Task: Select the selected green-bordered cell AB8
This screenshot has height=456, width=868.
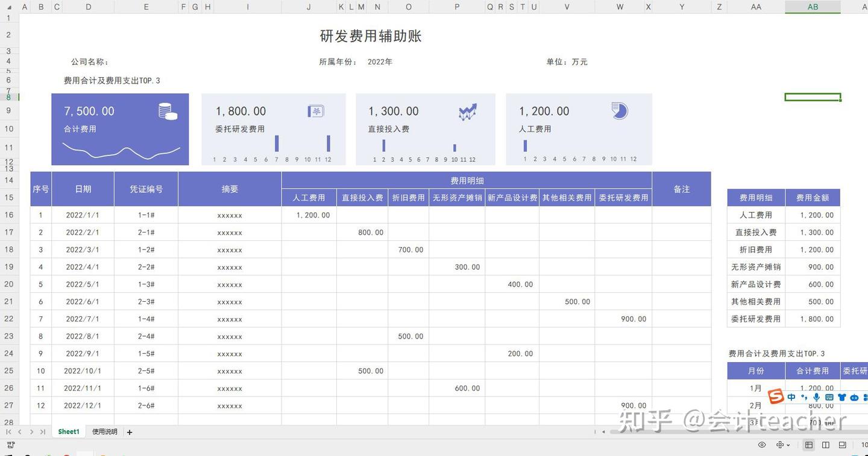Action: pos(813,97)
